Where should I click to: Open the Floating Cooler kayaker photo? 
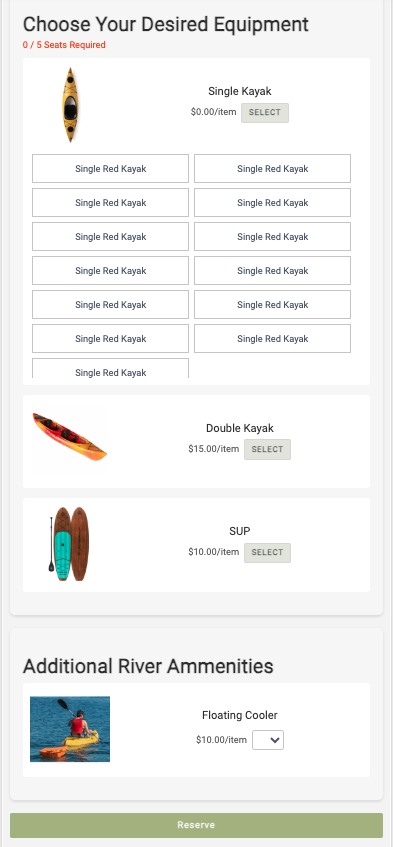(x=70, y=729)
